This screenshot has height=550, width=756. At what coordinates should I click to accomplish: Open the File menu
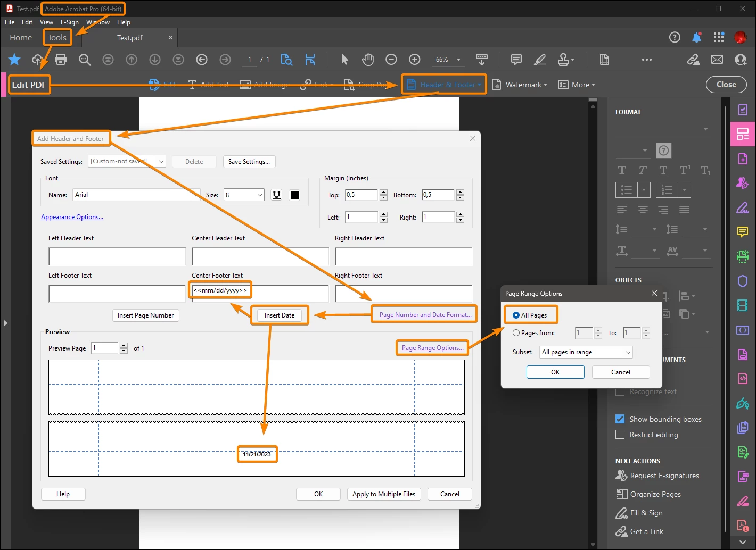[x=10, y=22]
